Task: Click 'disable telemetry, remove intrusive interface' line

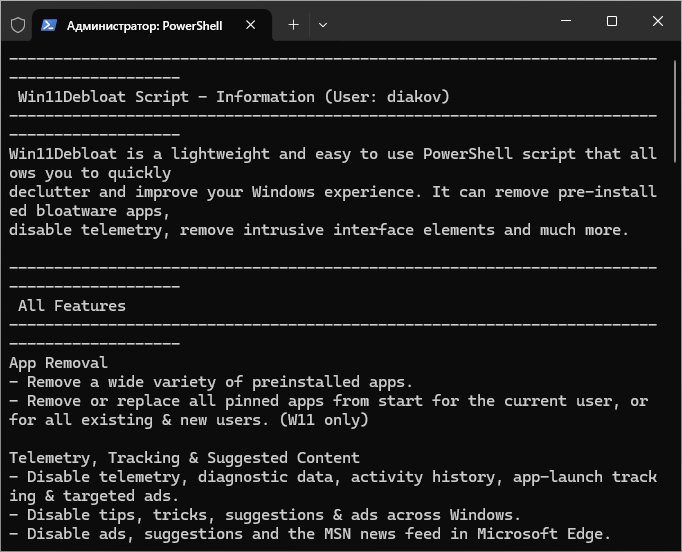Action: (x=319, y=230)
